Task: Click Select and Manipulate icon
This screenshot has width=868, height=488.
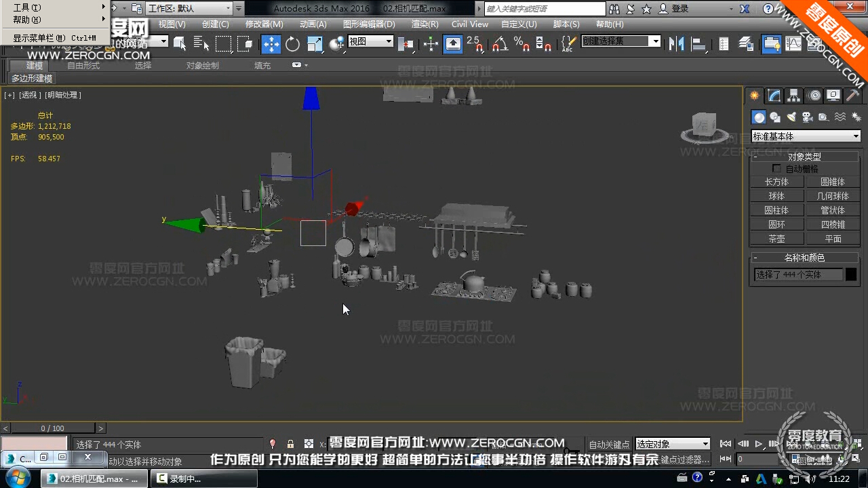Action: 431,44
